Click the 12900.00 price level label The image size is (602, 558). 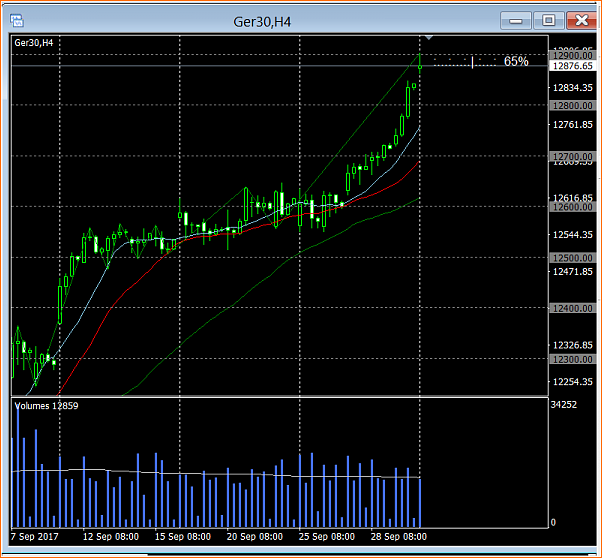(x=572, y=55)
